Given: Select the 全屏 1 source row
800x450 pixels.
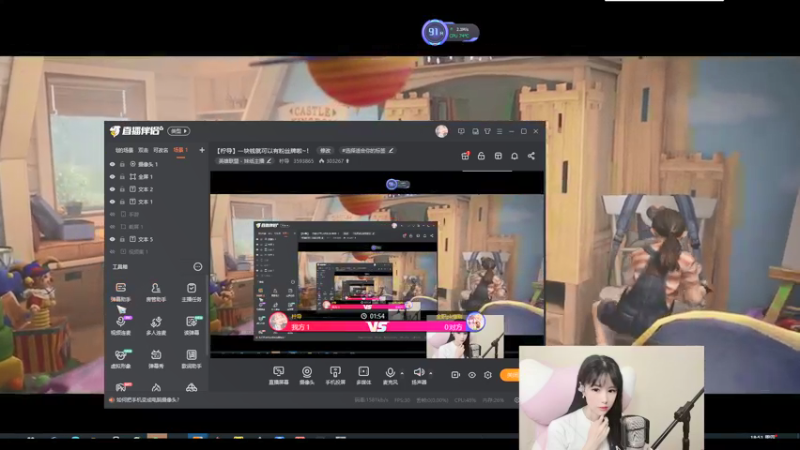Looking at the screenshot, I should click(157, 177).
